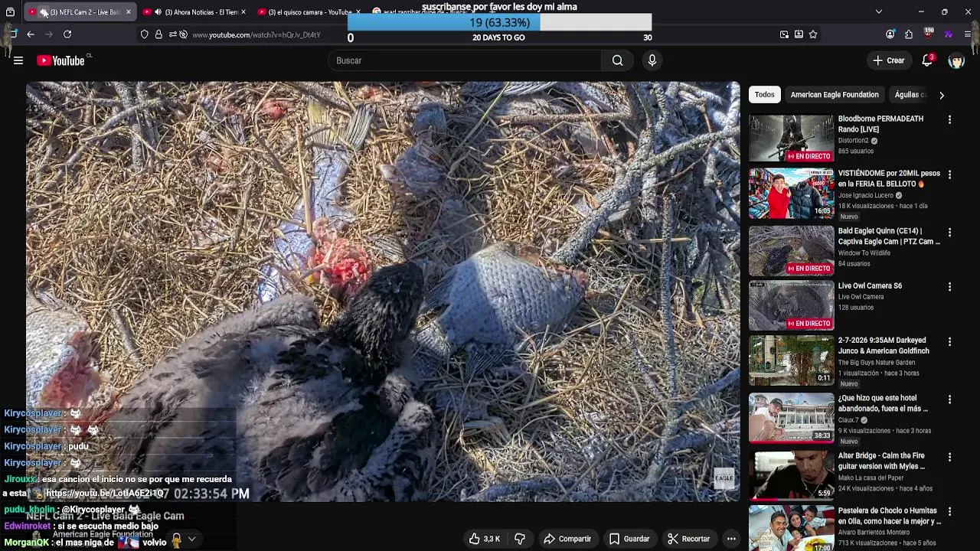Start voice search with the microphone icon
980x551 pixels.
click(x=652, y=60)
